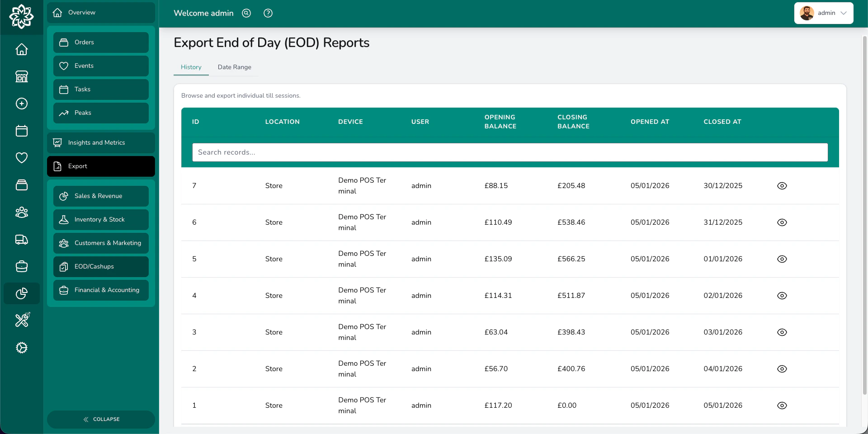Open the eye icon on session 4
Screen dimensions: 868x434
point(782,296)
